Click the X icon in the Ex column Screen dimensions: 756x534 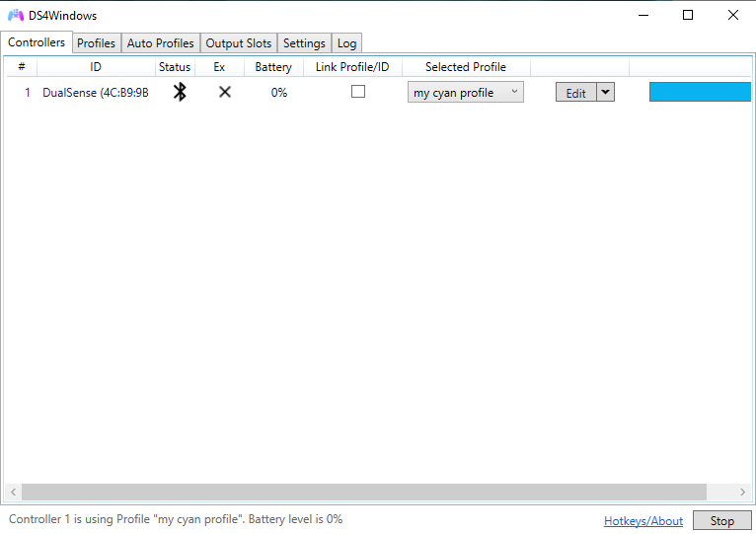click(x=225, y=92)
